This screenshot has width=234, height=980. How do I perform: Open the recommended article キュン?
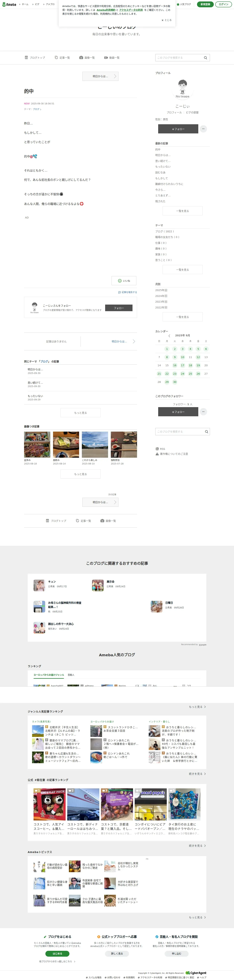(52, 582)
